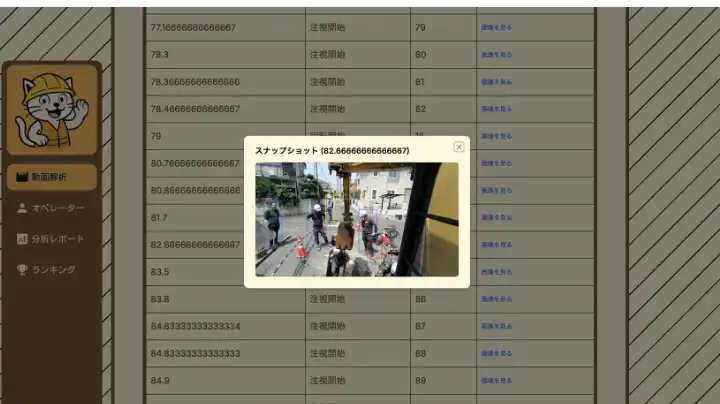The height and width of the screenshot is (404, 720).
Task: Open 画像を見る link for row 89
Action: (496, 380)
